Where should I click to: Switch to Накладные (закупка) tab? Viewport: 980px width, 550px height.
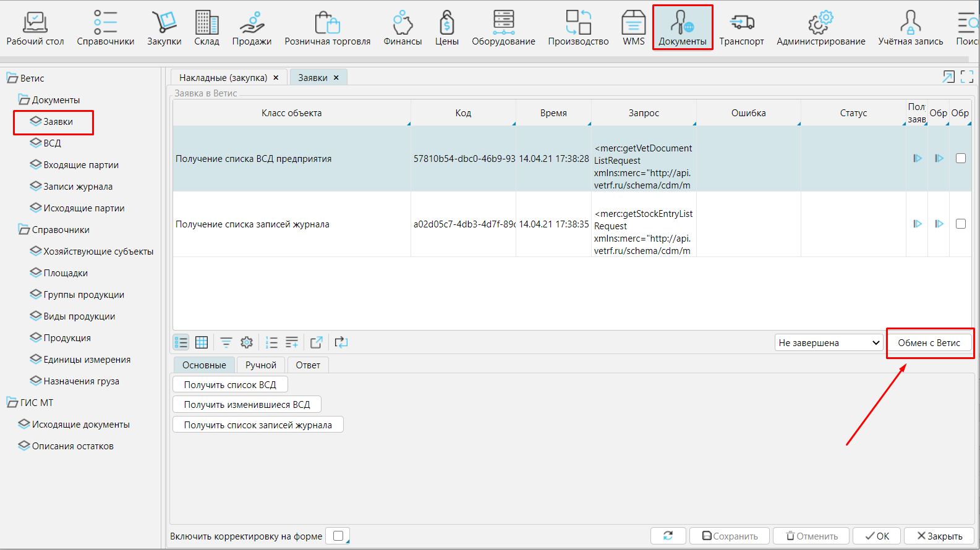223,78
